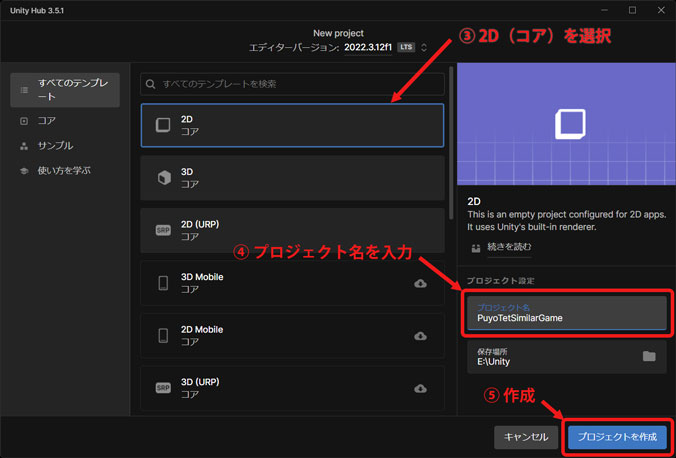The image size is (676, 458).
Task: Edit the プロジェクト名 field
Action: [567, 313]
